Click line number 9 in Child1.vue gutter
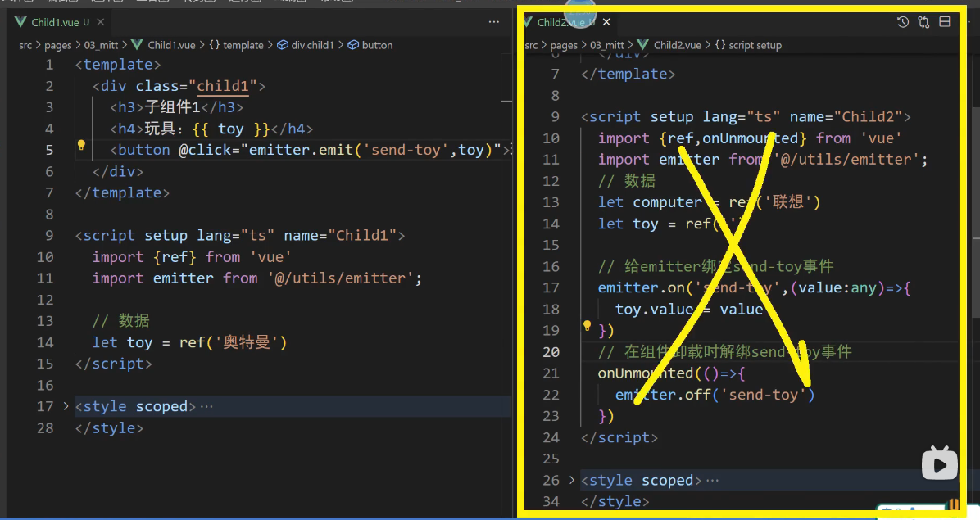The image size is (980, 520). click(x=49, y=235)
